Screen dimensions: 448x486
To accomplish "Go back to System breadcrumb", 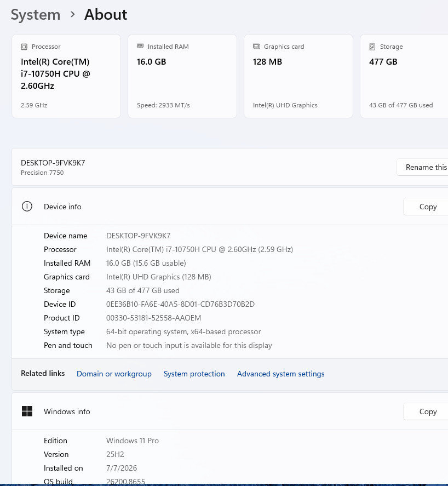I will point(36,15).
